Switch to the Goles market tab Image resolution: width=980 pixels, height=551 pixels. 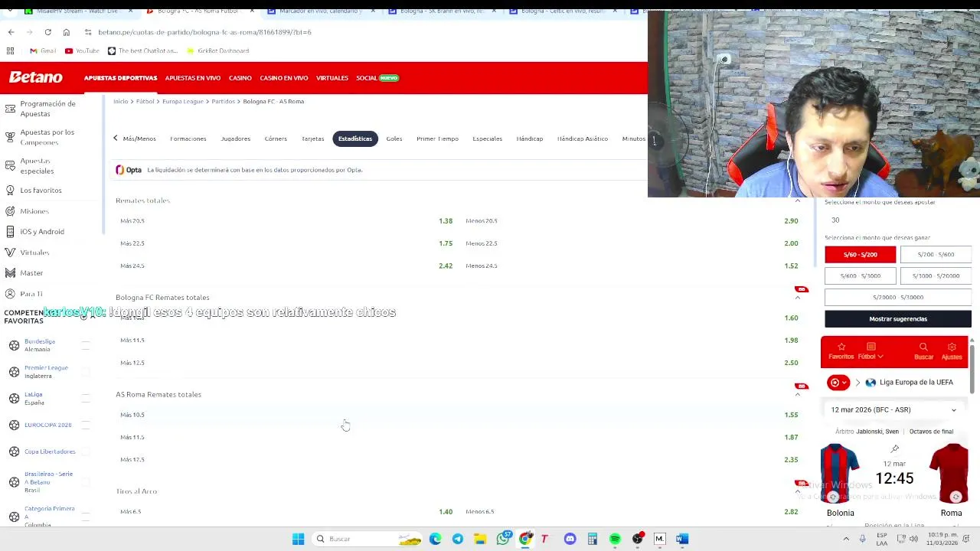pyautogui.click(x=394, y=139)
